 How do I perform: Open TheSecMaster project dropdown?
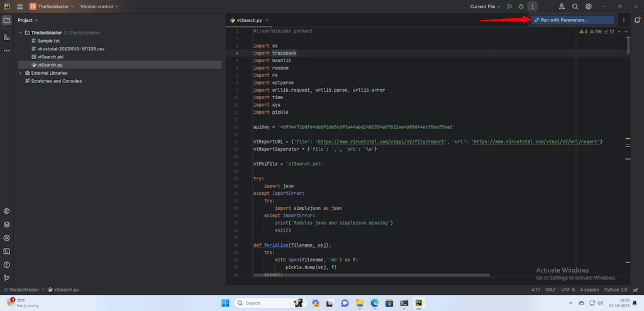click(x=52, y=6)
